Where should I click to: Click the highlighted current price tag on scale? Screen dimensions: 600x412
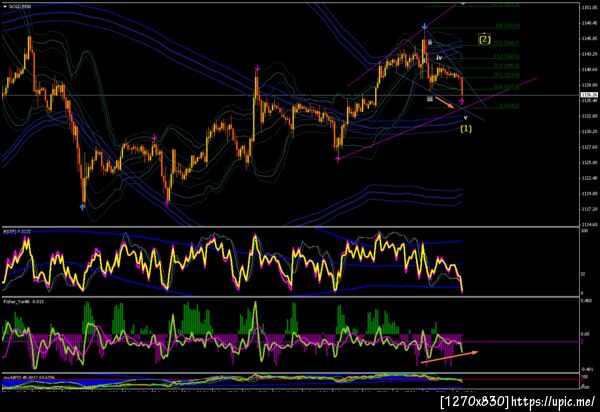(590, 95)
